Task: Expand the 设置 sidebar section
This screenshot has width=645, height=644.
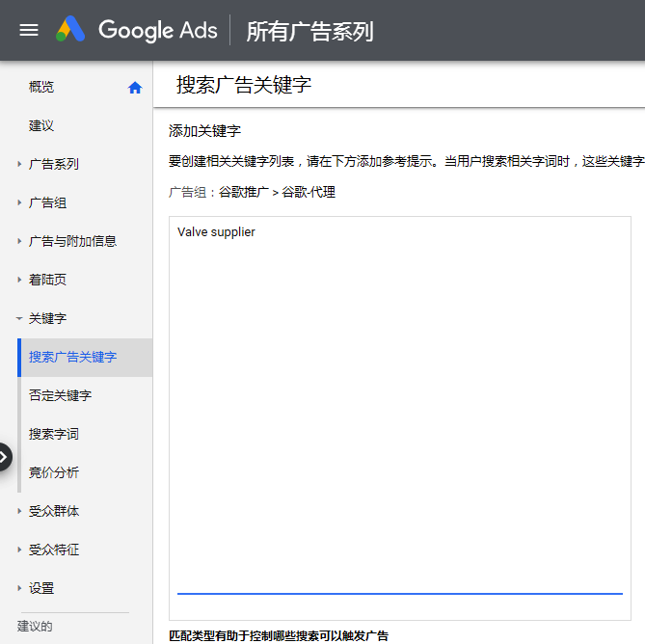Action: click(x=19, y=588)
